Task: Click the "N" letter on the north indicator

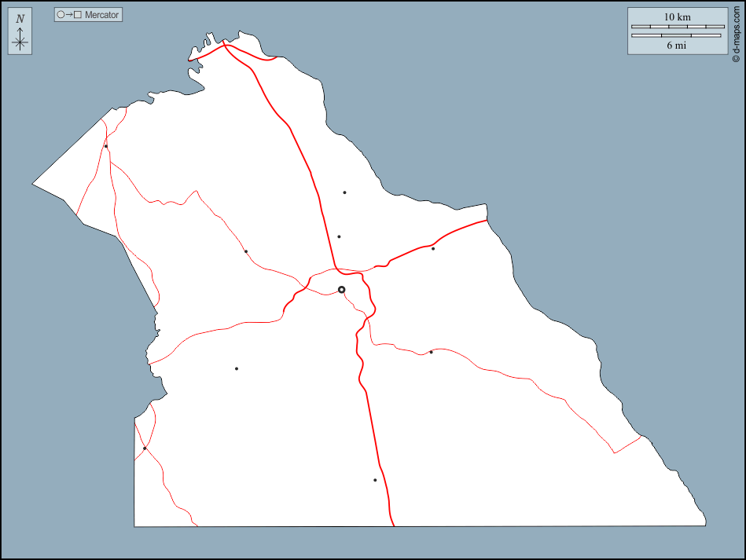Action: [x=20, y=19]
